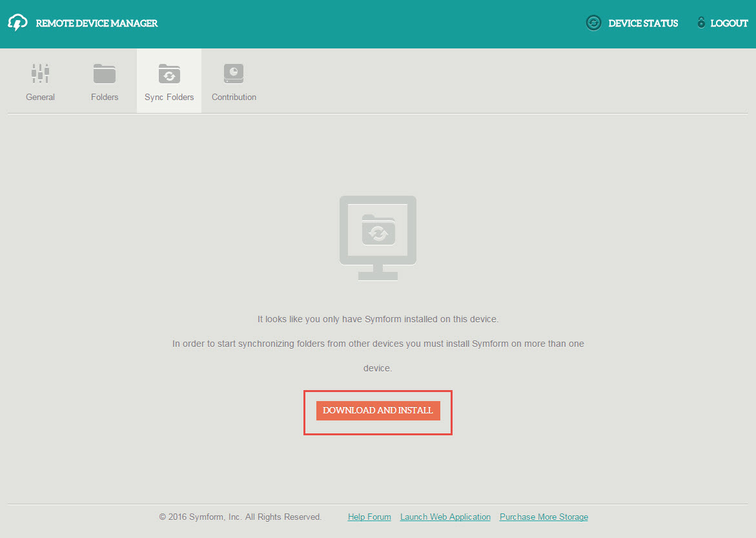The image size is (756, 538).
Task: Log out of the device manager
Action: (729, 23)
